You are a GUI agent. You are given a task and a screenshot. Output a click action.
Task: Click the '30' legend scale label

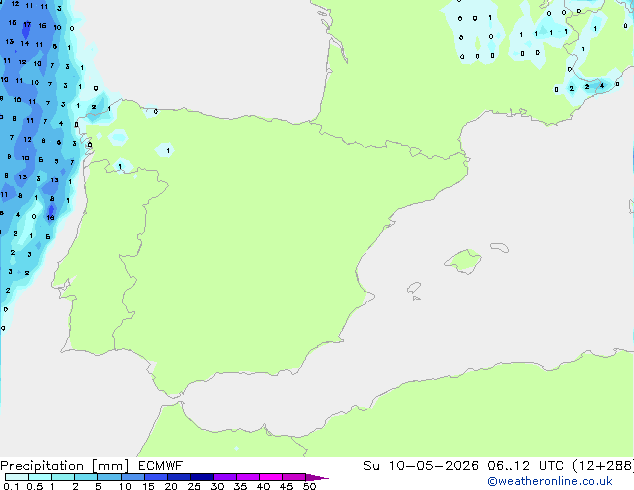coord(217,486)
